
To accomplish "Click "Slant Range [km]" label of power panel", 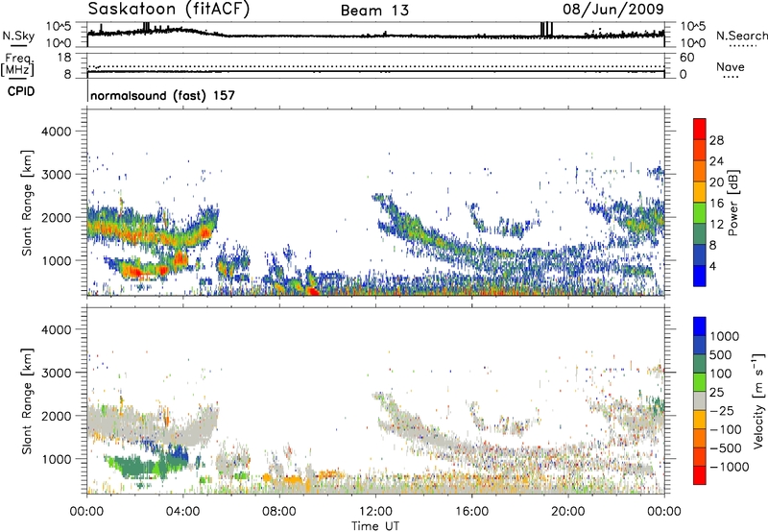I will pyautogui.click(x=27, y=203).
